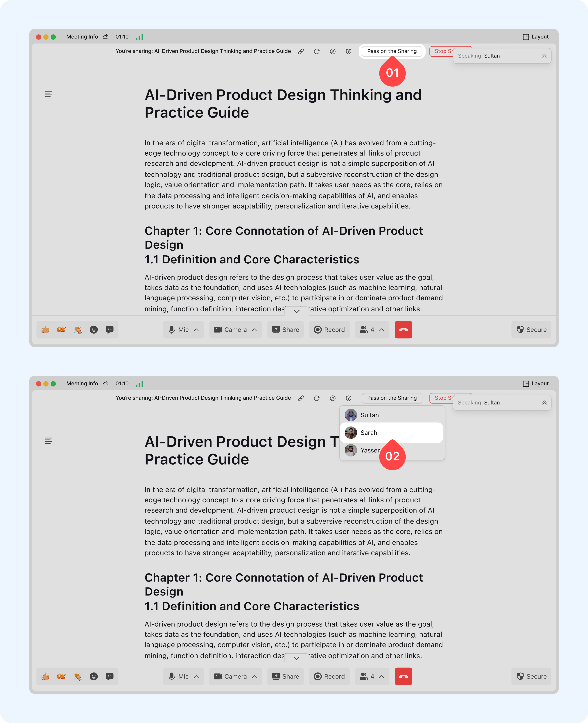Collapse the Speaking: Sultan panel in upper window

click(544, 56)
